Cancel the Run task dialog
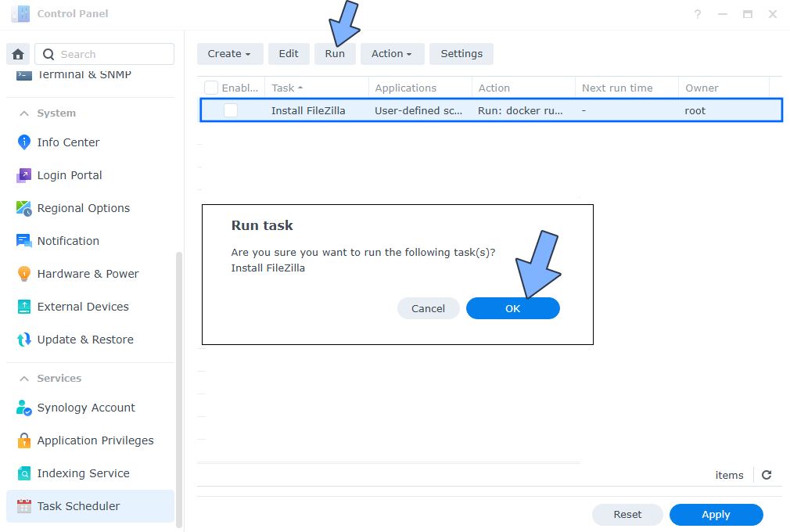This screenshot has width=790, height=532. 429,308
